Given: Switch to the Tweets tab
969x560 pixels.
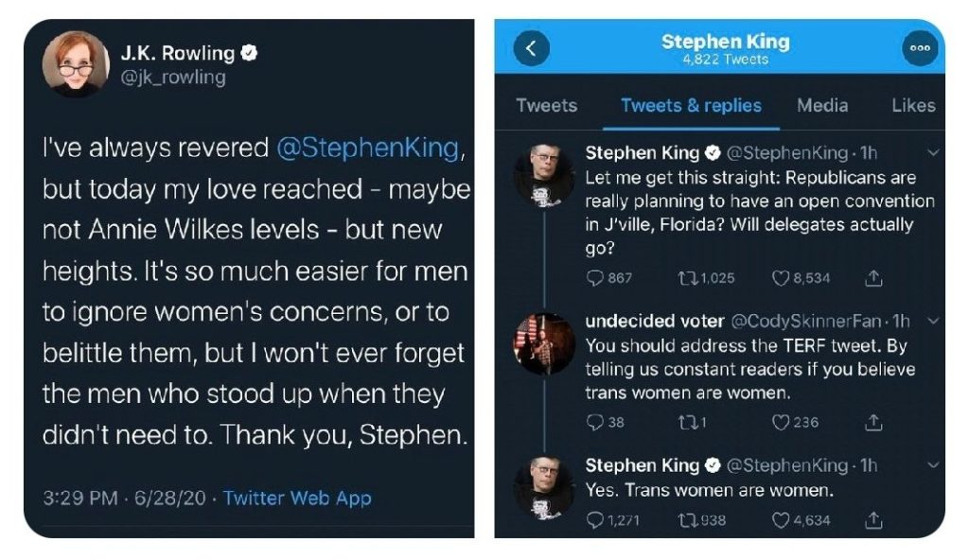Looking at the screenshot, I should 546,105.
